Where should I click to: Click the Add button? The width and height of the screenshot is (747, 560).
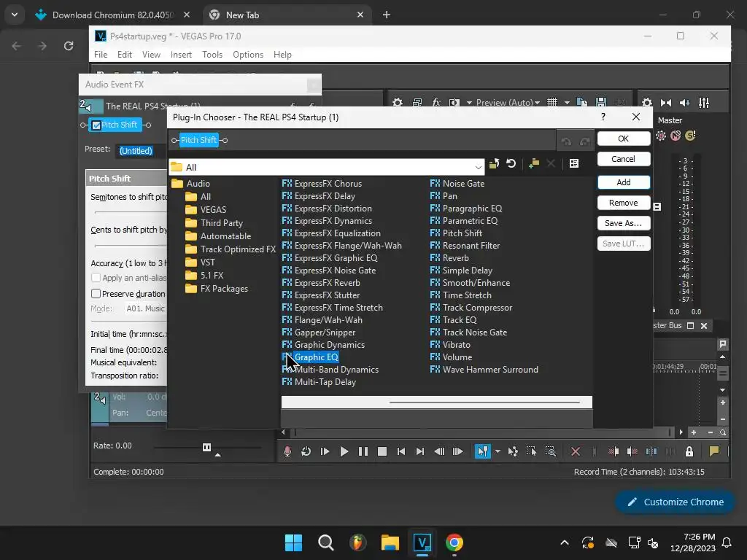click(x=624, y=182)
